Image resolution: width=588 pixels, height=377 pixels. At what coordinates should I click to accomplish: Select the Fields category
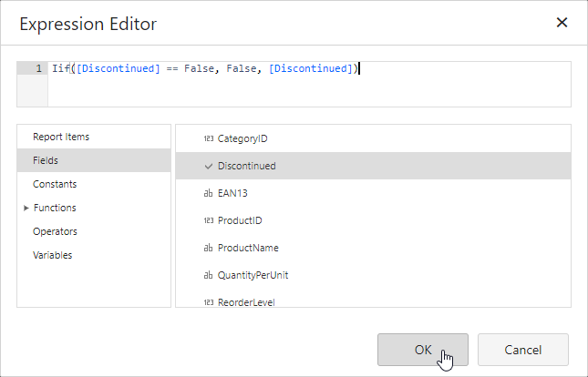click(46, 160)
